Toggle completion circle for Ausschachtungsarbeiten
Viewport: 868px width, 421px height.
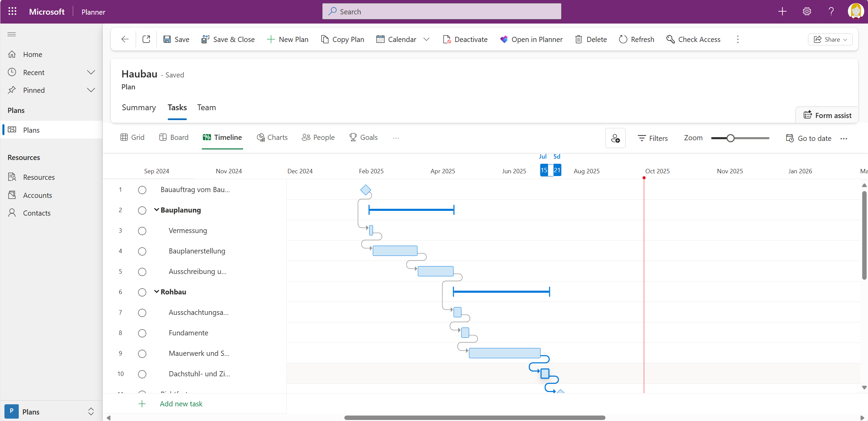click(x=142, y=313)
